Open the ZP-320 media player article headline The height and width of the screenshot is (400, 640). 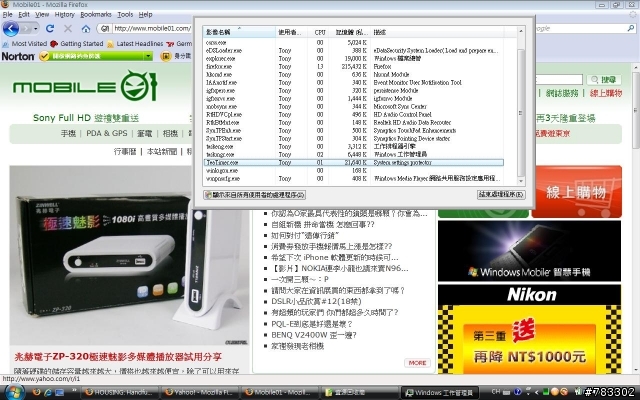pos(118,357)
